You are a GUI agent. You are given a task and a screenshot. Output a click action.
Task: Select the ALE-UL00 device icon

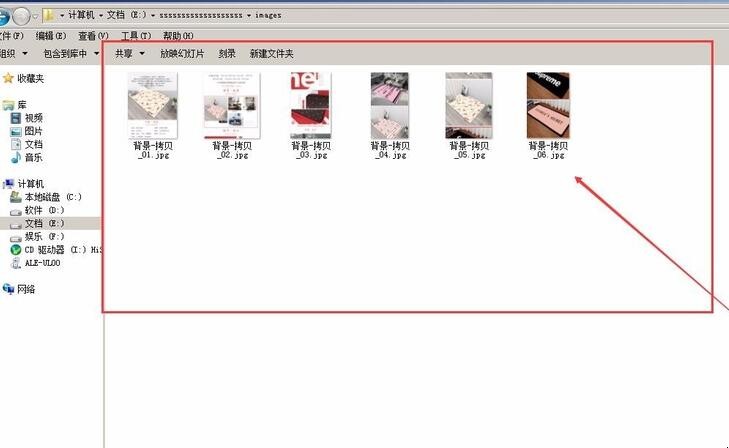pos(16,263)
